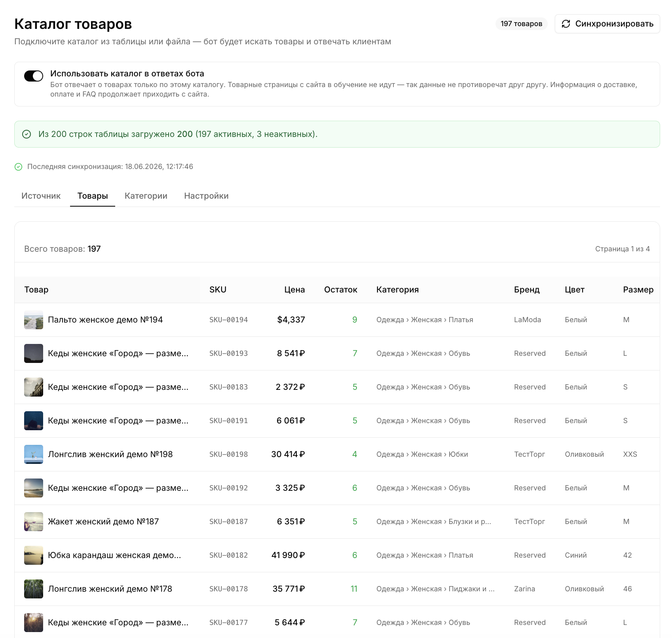
Task: Click the Цвет column header
Action: pyautogui.click(x=575, y=290)
